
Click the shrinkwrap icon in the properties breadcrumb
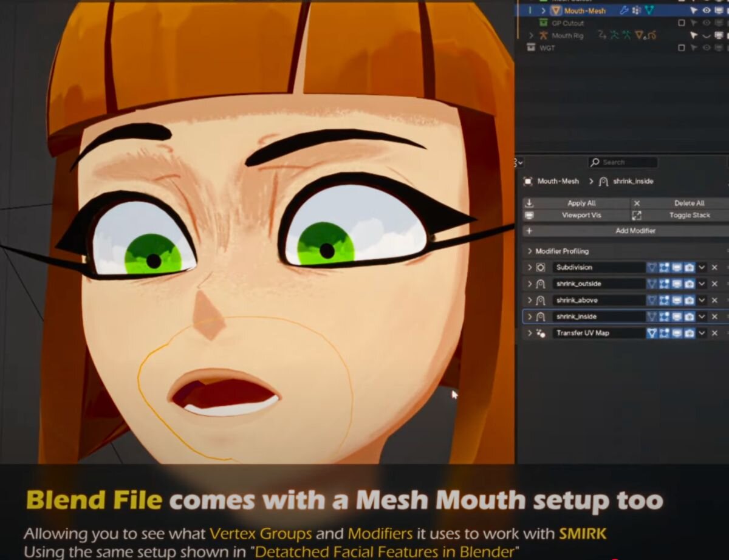(x=603, y=181)
